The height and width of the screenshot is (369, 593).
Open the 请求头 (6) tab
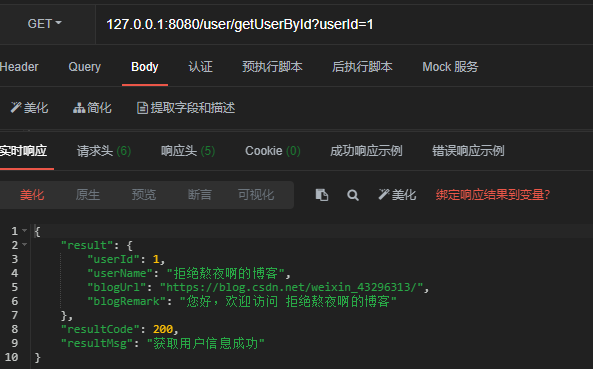(x=104, y=151)
